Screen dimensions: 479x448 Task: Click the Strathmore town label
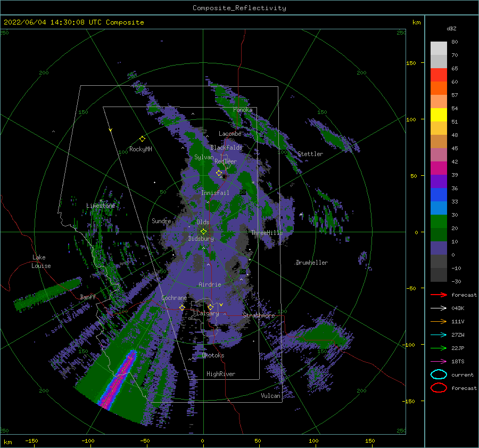[x=259, y=315]
